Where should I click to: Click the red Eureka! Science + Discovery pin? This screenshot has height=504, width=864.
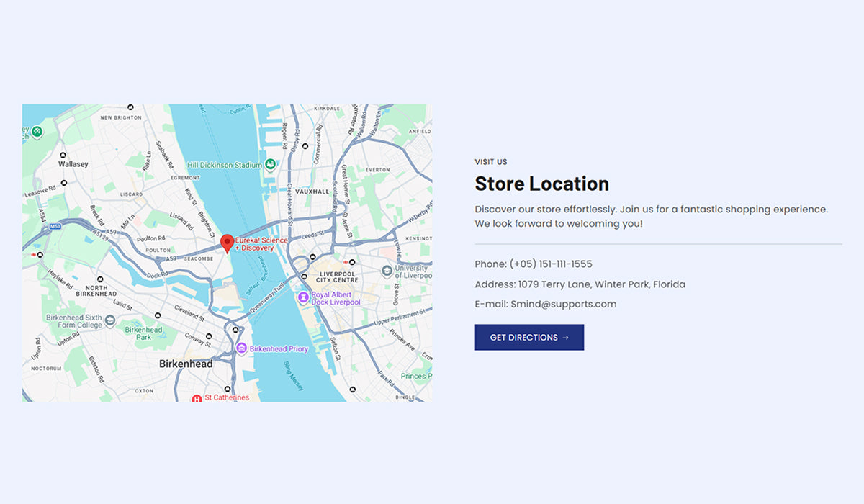[228, 243]
